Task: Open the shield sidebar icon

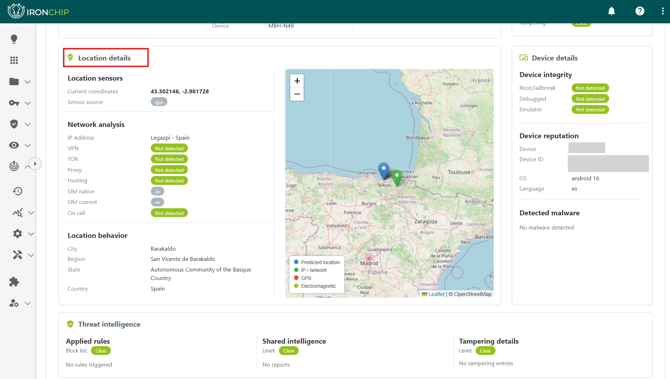Action: pyautogui.click(x=14, y=124)
